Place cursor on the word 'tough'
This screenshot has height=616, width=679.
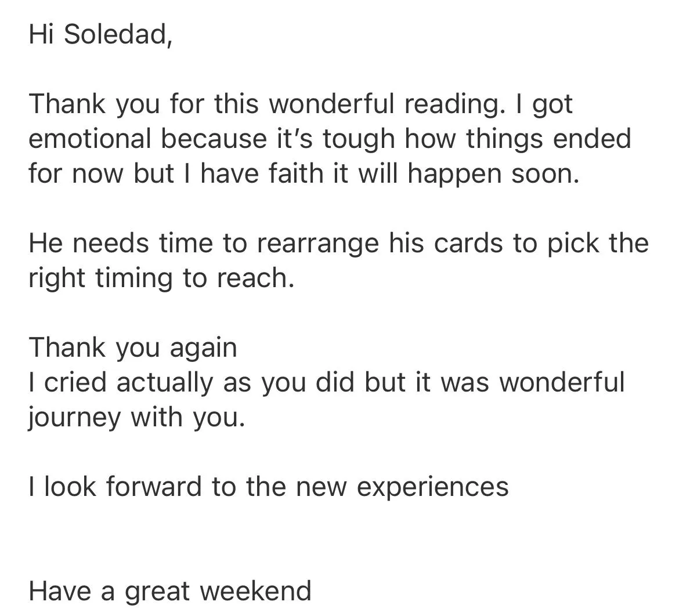click(x=359, y=139)
